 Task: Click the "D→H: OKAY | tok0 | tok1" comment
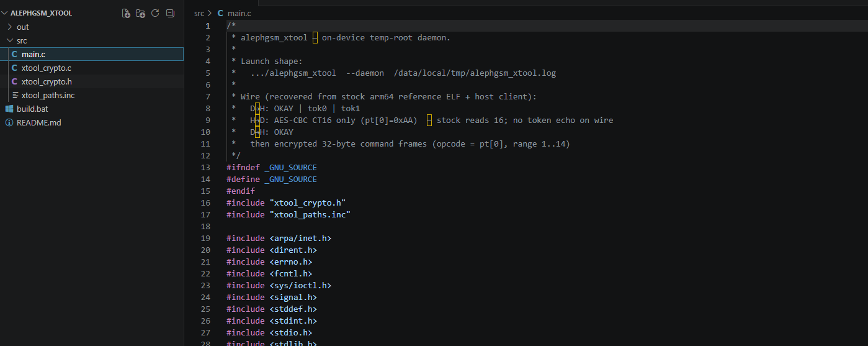pos(295,108)
